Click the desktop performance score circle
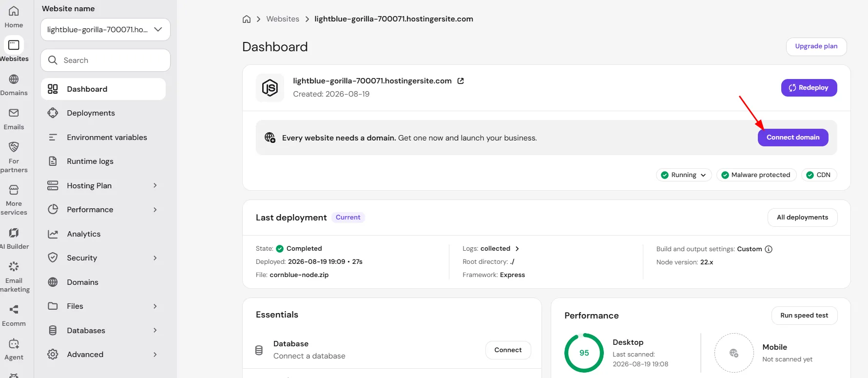The height and width of the screenshot is (378, 868). 584,353
